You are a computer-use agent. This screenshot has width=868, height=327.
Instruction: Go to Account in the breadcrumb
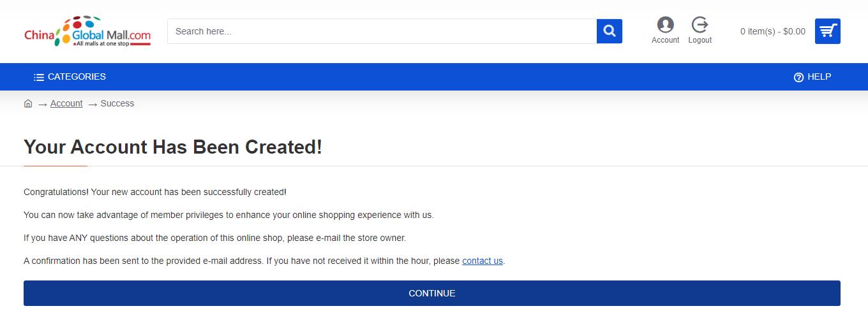[66, 103]
